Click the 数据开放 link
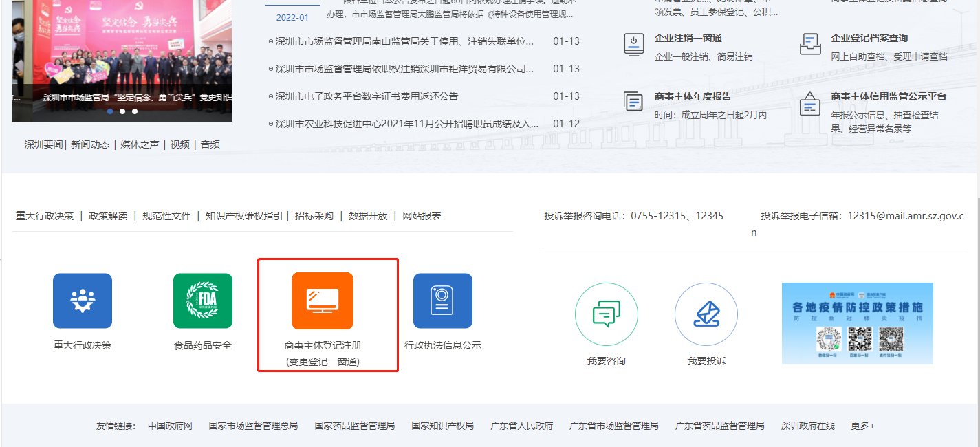The width and height of the screenshot is (980, 447). tap(368, 215)
